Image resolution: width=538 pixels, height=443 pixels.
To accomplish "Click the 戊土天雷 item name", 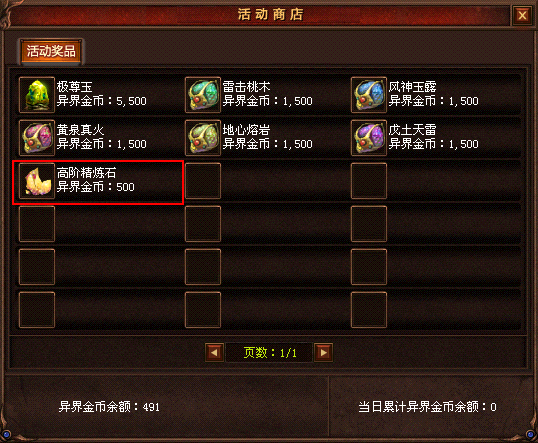I will tap(412, 130).
